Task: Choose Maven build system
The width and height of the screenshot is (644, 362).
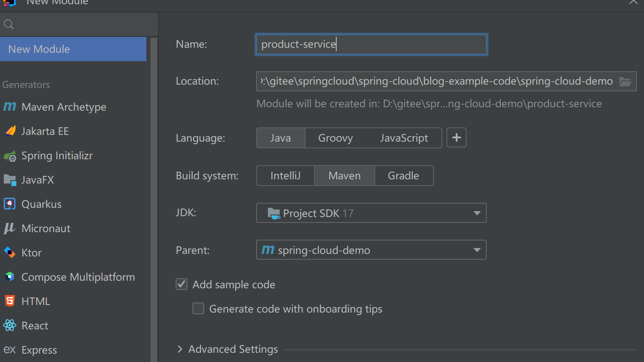Action: pos(344,176)
